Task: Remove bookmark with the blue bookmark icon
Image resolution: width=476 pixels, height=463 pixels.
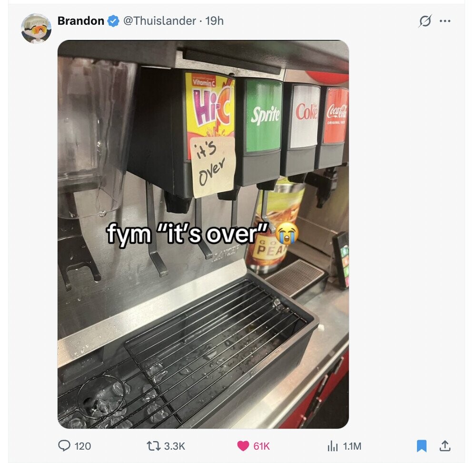Action: 422,446
